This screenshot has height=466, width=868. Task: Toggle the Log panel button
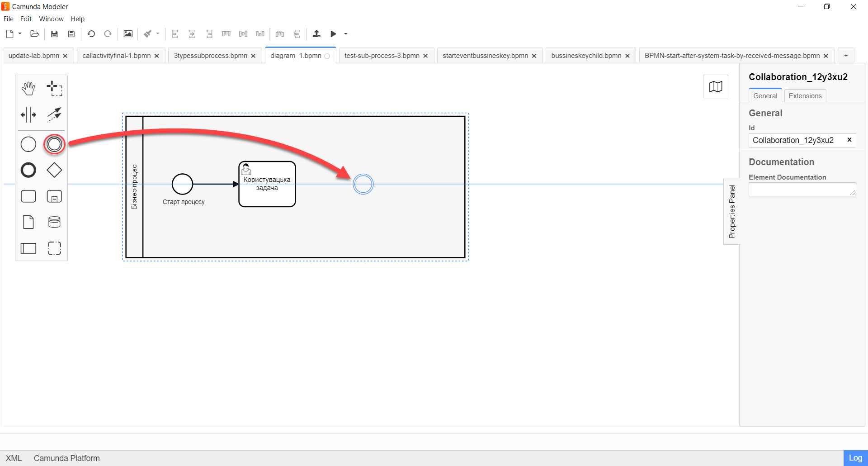[x=855, y=458]
